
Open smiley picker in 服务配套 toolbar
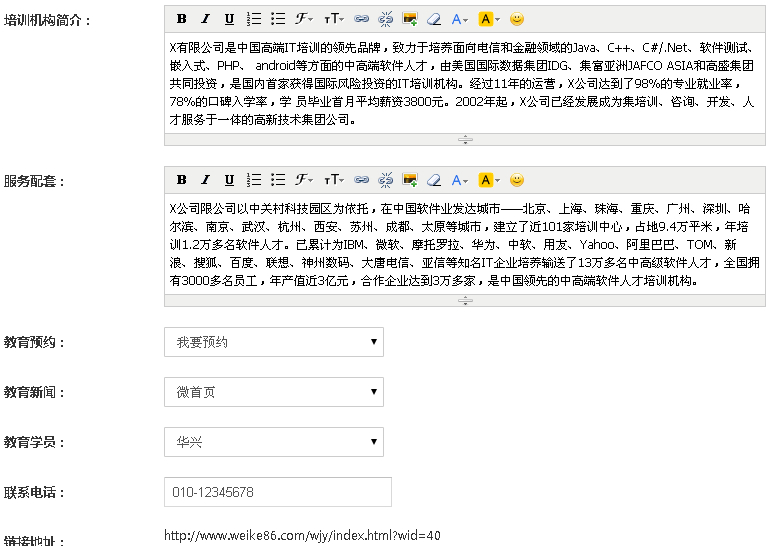click(517, 180)
